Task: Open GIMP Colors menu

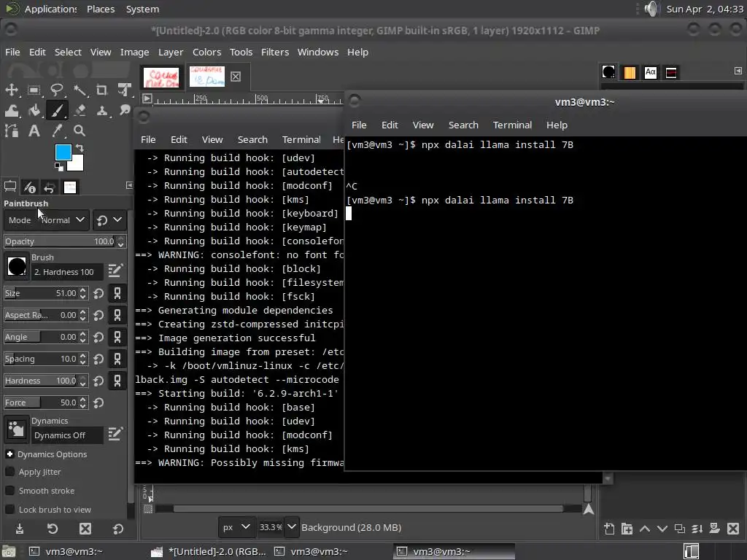Action: point(206,52)
